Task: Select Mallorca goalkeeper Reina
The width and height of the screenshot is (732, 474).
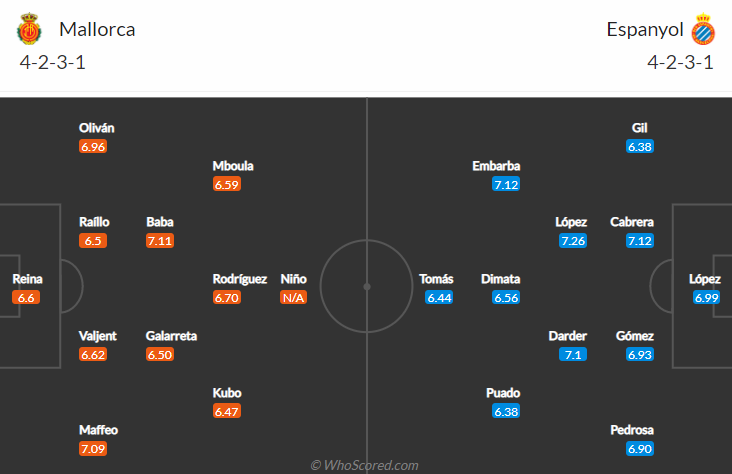Action: point(27,279)
